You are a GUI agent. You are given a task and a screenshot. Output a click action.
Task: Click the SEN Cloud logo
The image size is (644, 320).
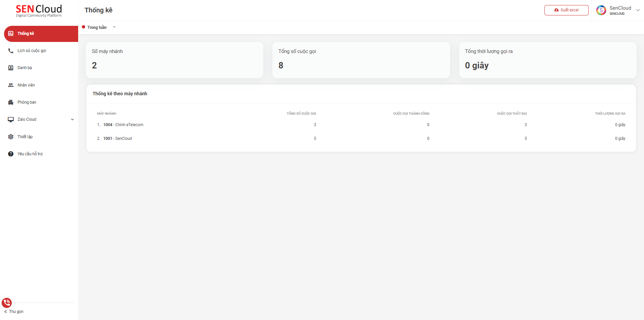tap(39, 11)
